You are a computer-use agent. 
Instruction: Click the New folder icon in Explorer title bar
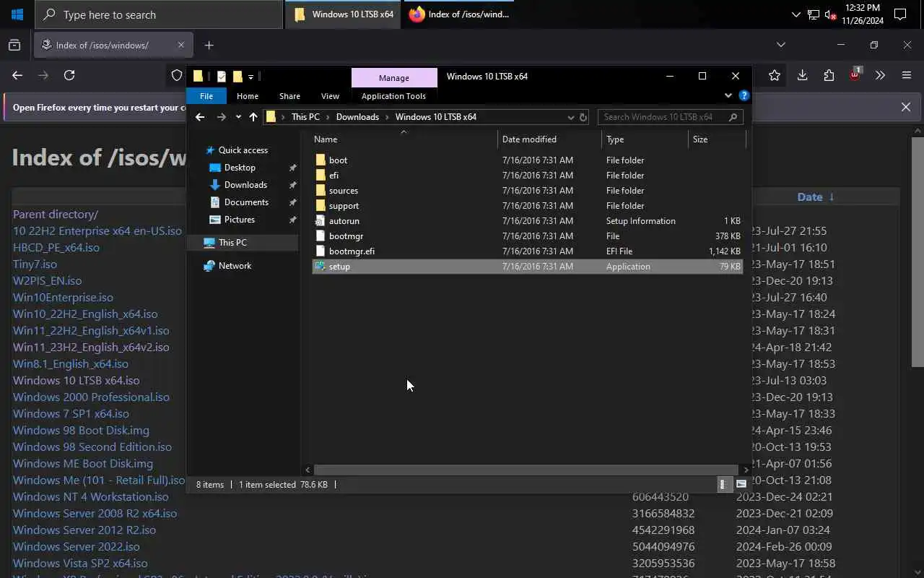coord(237,76)
